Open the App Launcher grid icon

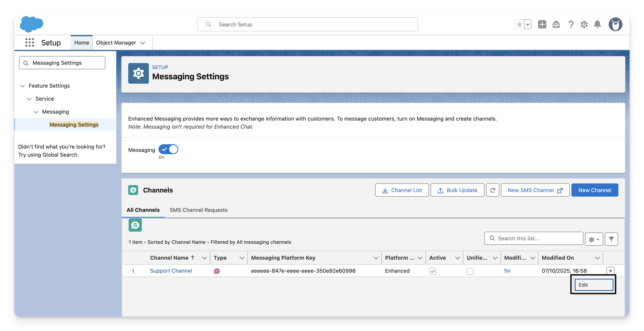coord(29,42)
